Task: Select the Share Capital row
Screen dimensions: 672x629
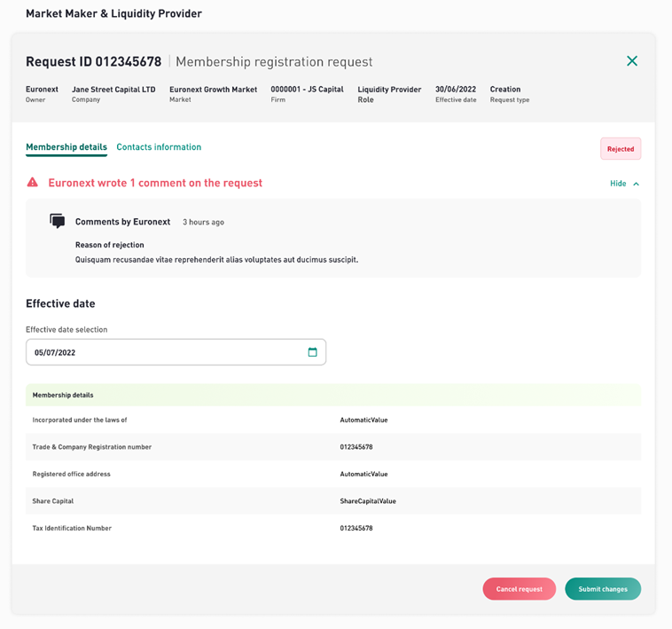Action: 332,501
